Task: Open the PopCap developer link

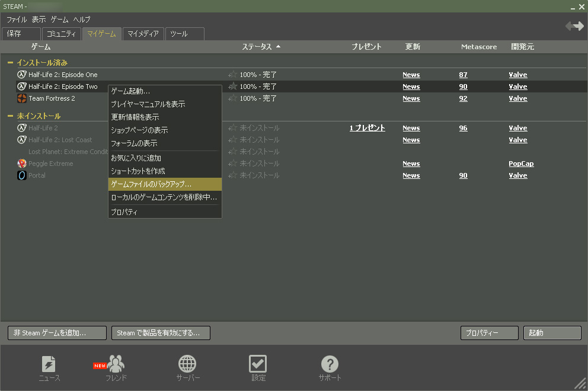Action: 521,164
